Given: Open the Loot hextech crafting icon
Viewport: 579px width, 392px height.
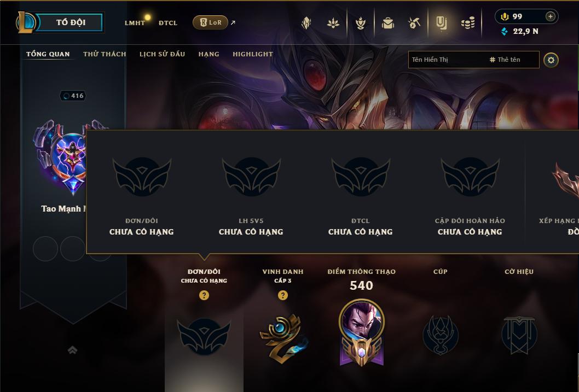Looking at the screenshot, I should pyautogui.click(x=414, y=23).
